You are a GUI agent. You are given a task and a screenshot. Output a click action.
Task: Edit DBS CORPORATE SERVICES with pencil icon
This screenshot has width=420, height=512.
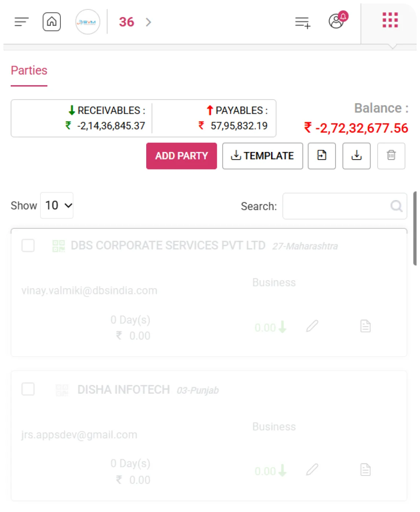click(312, 326)
